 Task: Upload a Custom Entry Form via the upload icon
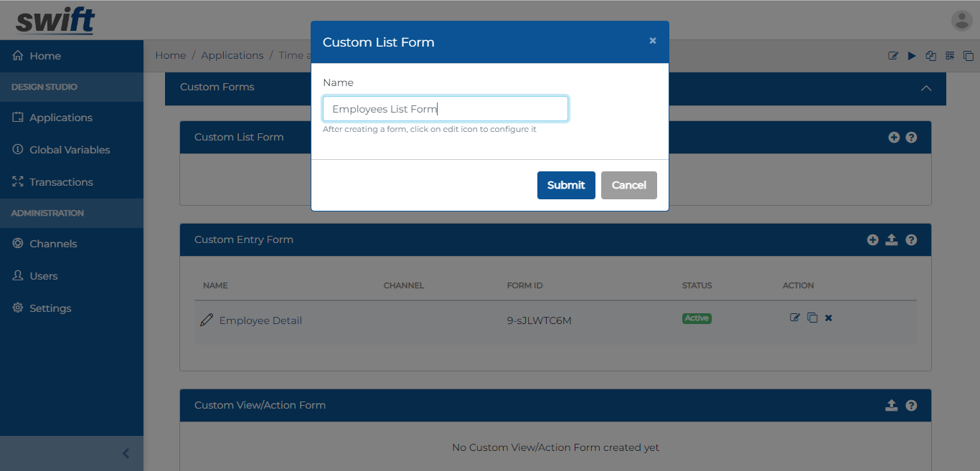tap(892, 239)
